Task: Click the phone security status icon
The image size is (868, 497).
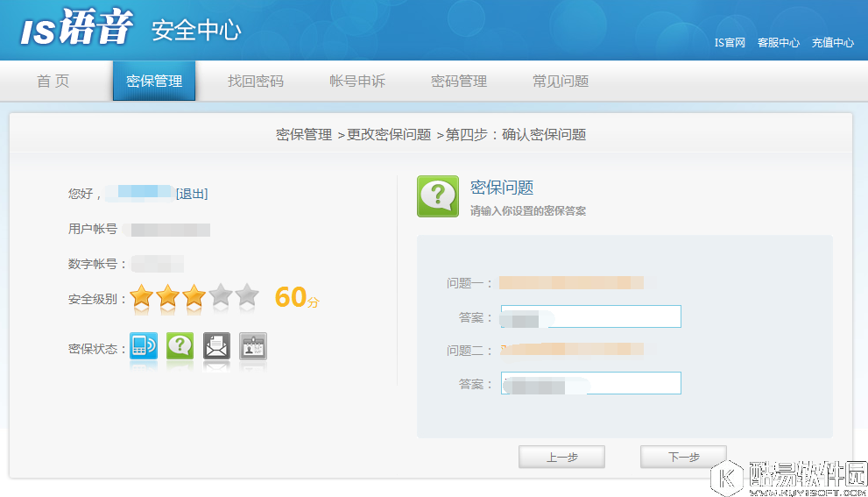Action: pos(144,345)
